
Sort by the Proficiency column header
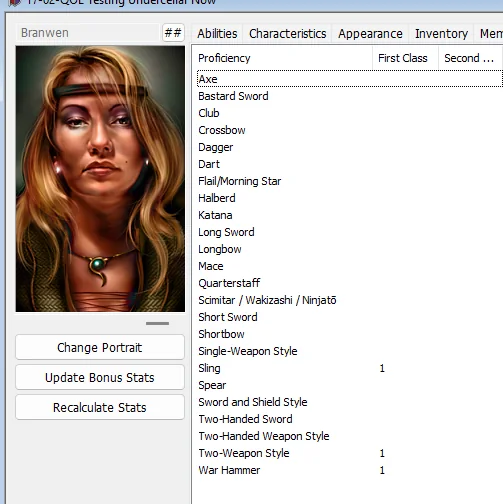click(282, 58)
